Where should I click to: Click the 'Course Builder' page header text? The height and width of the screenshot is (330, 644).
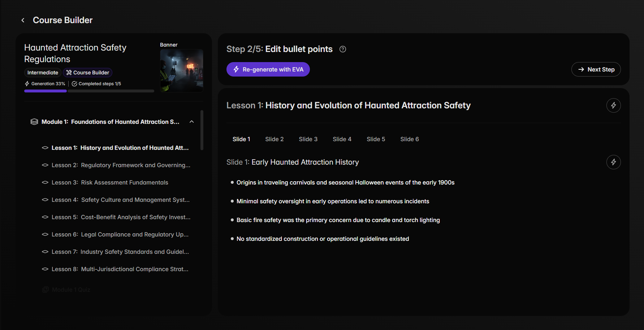[x=63, y=20]
